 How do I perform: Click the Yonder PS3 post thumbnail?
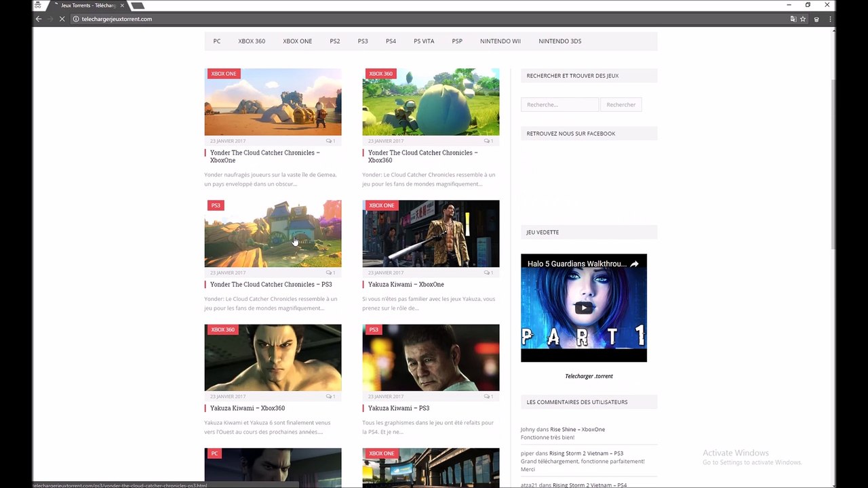pos(273,234)
